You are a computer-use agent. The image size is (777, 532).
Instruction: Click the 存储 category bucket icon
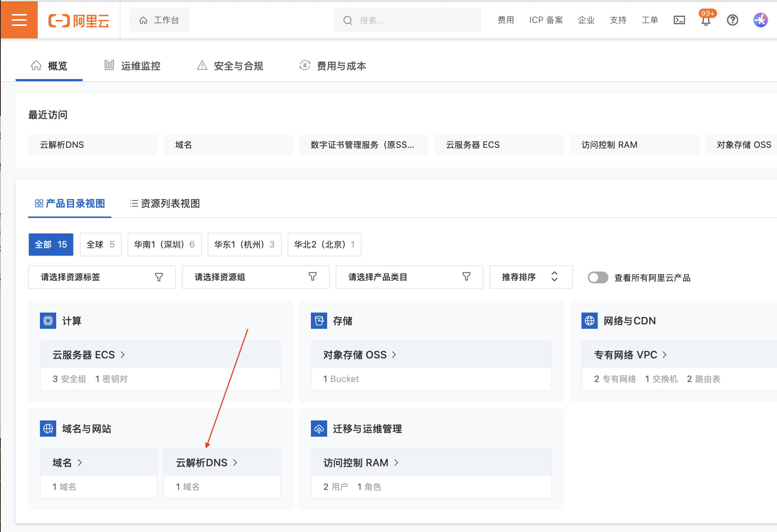tap(319, 321)
